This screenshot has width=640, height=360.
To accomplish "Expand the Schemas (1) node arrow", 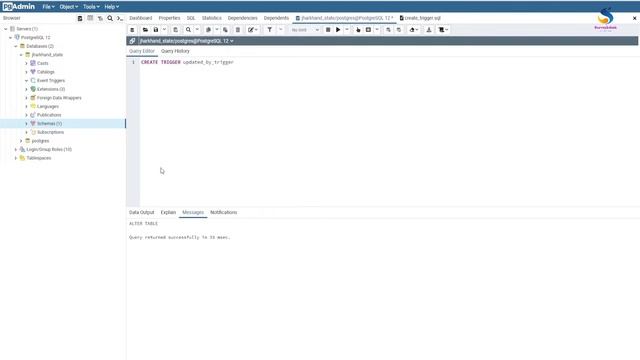I will tap(27, 124).
